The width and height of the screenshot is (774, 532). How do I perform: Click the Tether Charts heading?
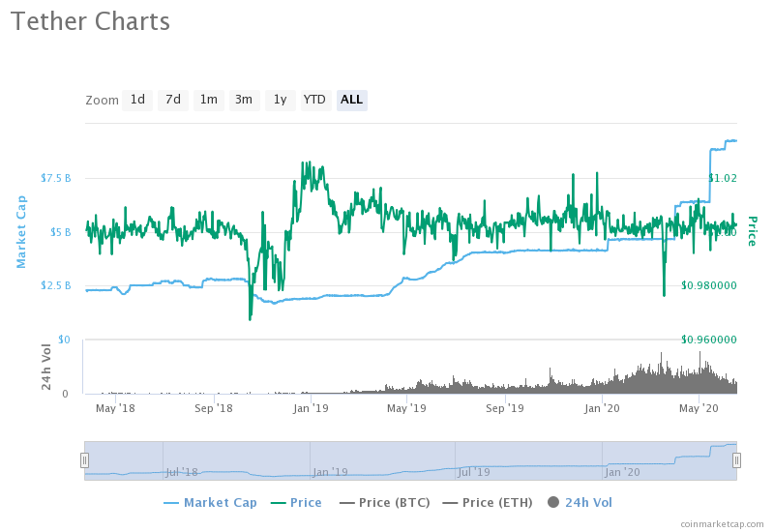(90, 21)
